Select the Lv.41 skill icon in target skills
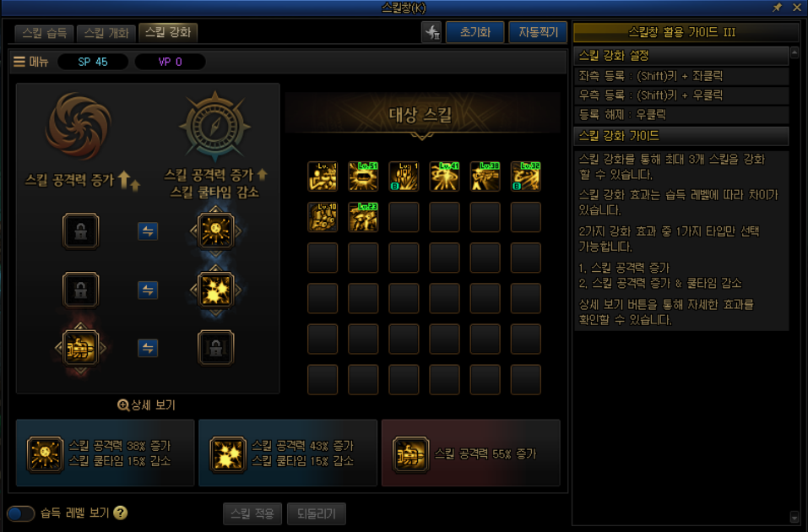 [444, 176]
